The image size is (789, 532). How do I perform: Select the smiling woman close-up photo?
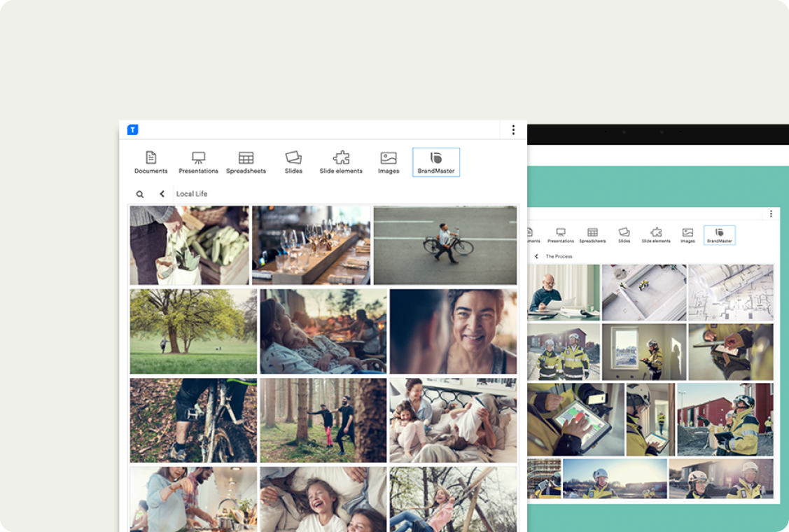pyautogui.click(x=453, y=331)
